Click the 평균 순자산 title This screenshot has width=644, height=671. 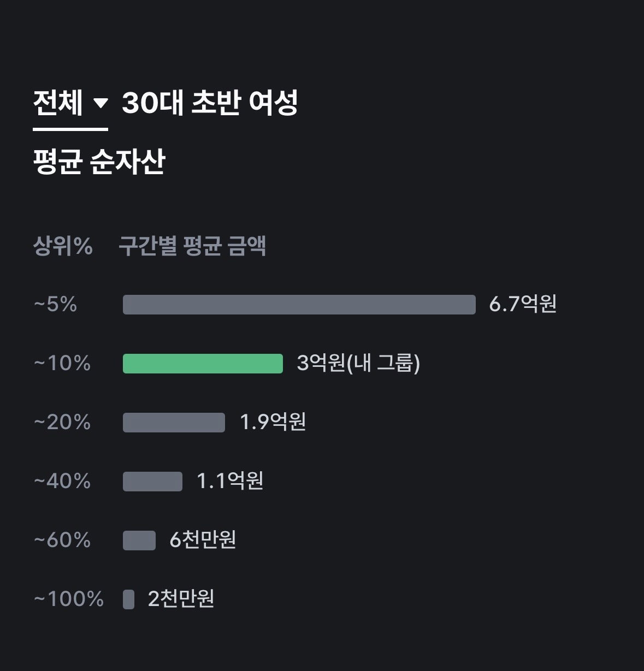[x=99, y=162]
